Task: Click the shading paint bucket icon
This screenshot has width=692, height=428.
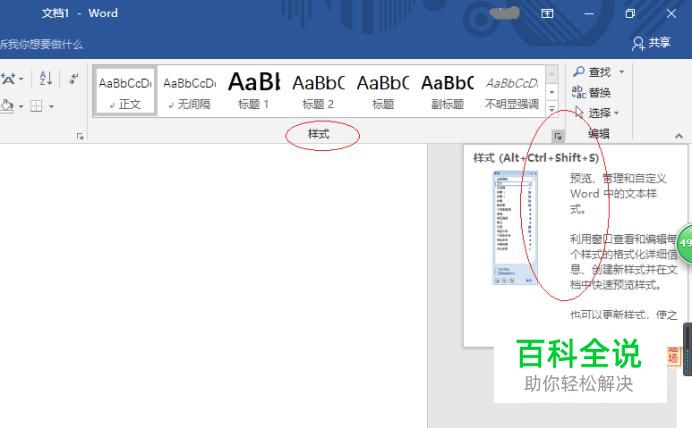Action: [x=6, y=106]
